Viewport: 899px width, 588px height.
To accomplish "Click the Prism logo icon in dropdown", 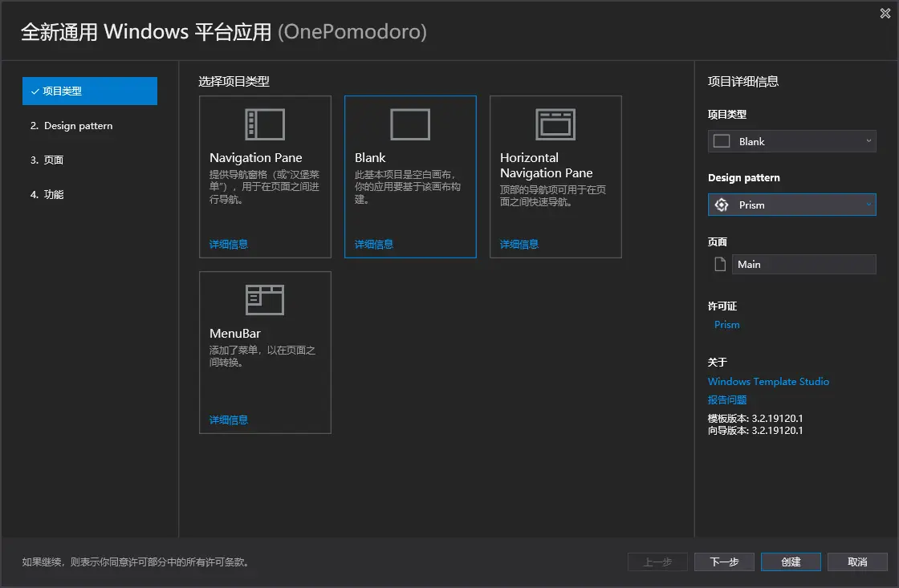I will pos(722,205).
